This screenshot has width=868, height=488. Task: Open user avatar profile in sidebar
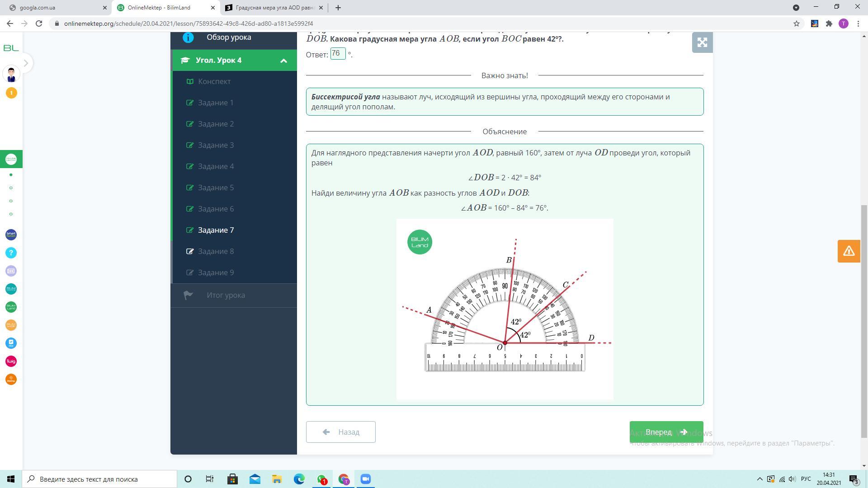[11, 74]
